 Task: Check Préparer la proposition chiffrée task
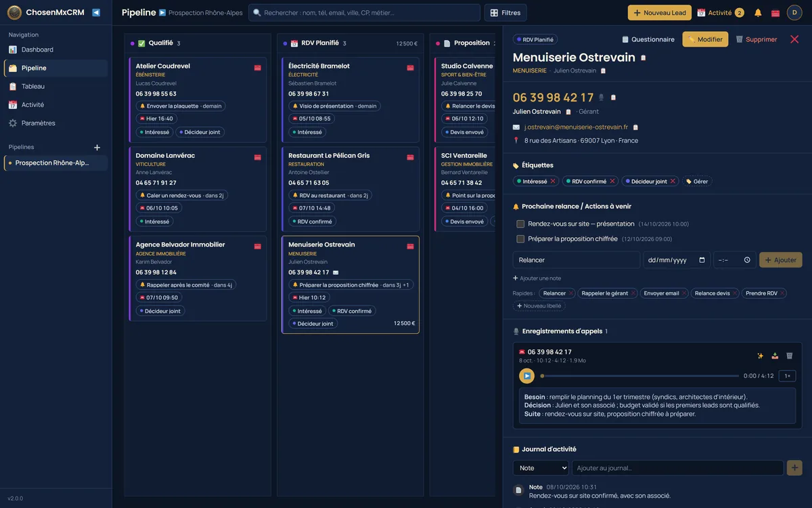520,239
